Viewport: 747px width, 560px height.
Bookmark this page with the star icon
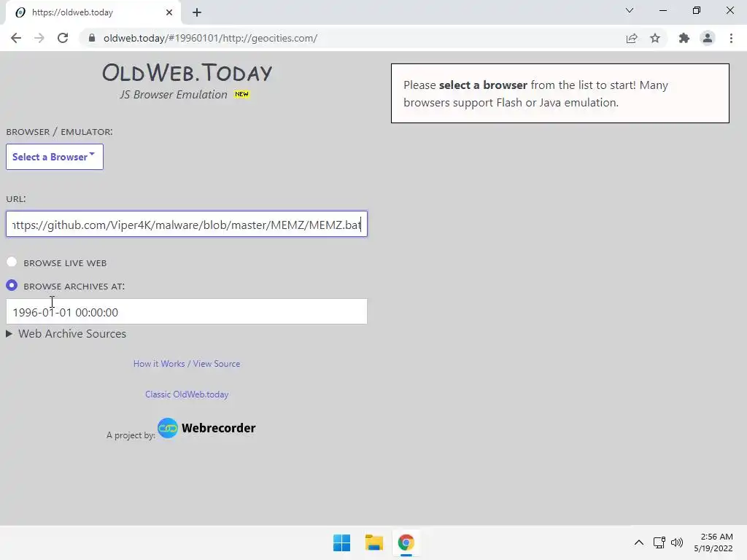(655, 38)
